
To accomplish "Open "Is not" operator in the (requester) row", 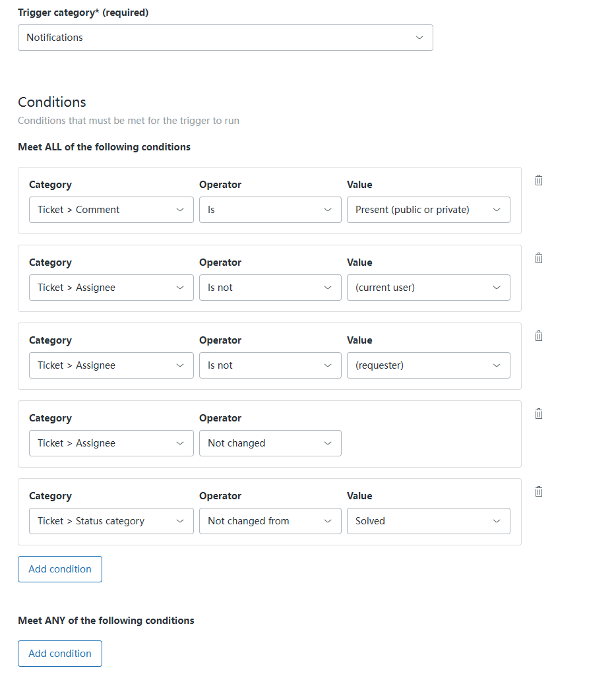I will pos(270,365).
